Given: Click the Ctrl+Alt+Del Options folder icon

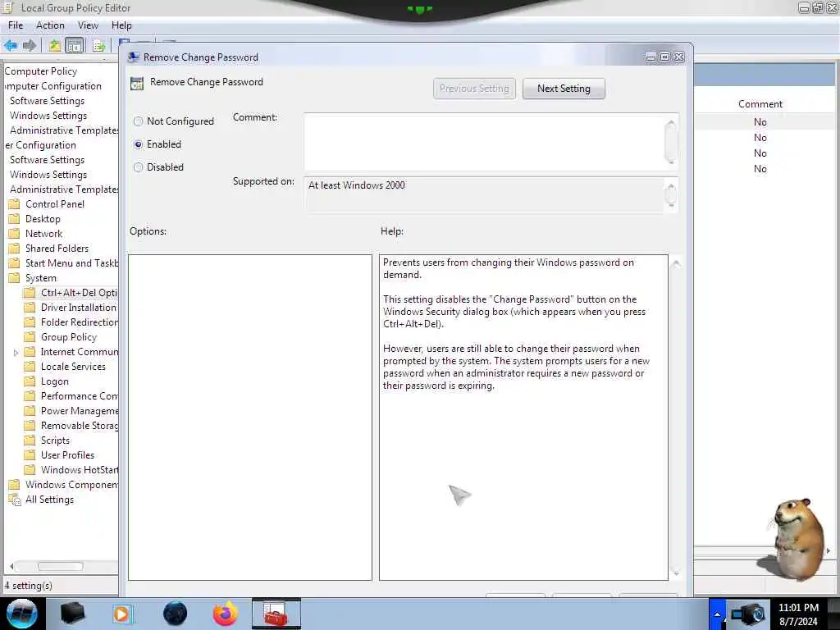Looking at the screenshot, I should click(30, 293).
